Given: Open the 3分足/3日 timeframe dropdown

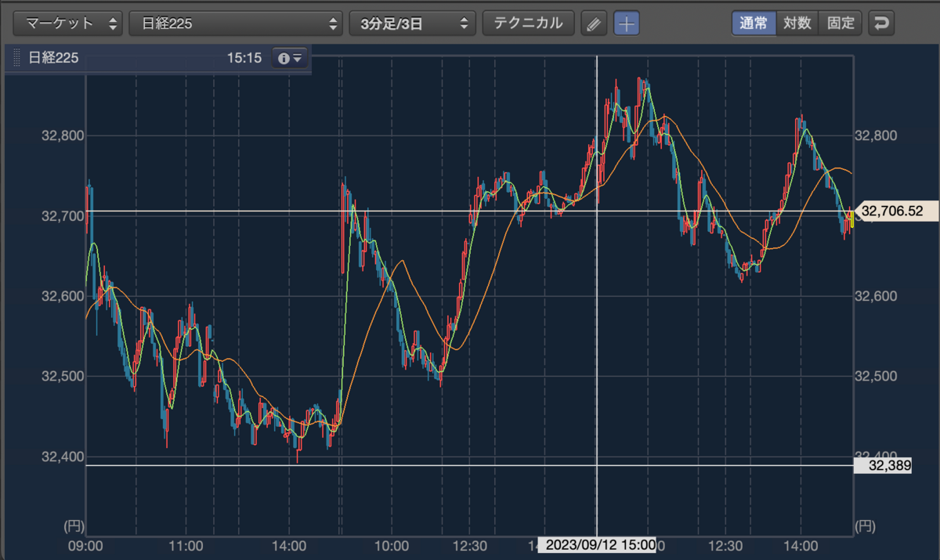Looking at the screenshot, I should click(x=413, y=23).
